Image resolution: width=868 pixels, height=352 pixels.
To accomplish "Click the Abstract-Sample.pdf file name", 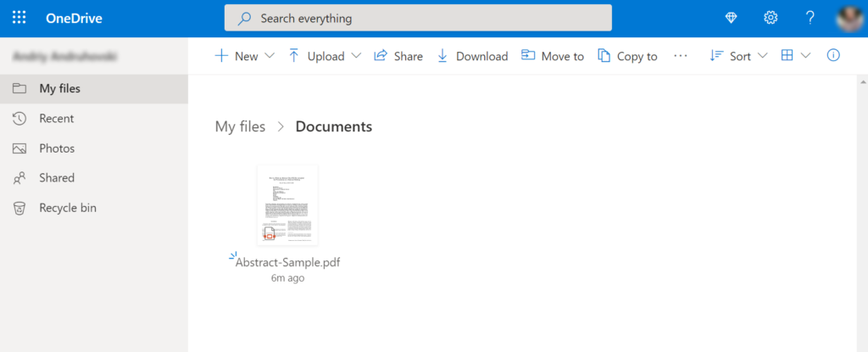I will (x=288, y=263).
